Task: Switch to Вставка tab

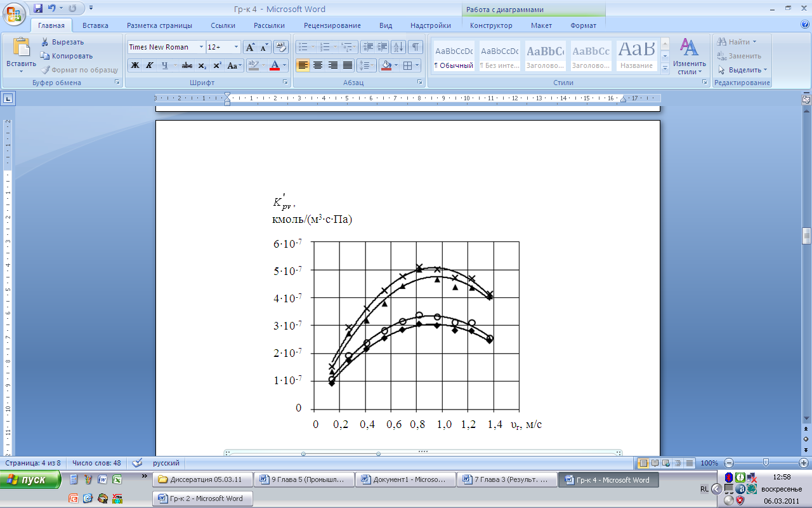Action: pos(95,25)
